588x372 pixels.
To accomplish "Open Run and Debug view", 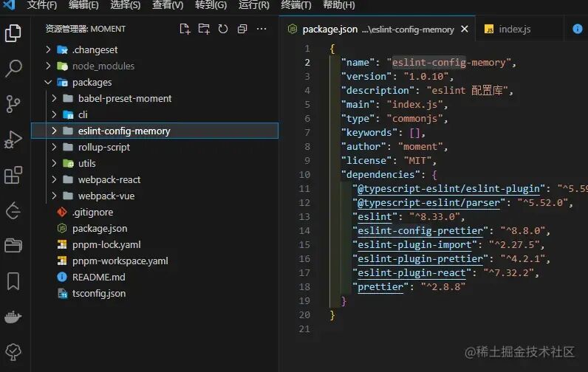I will (x=13, y=139).
